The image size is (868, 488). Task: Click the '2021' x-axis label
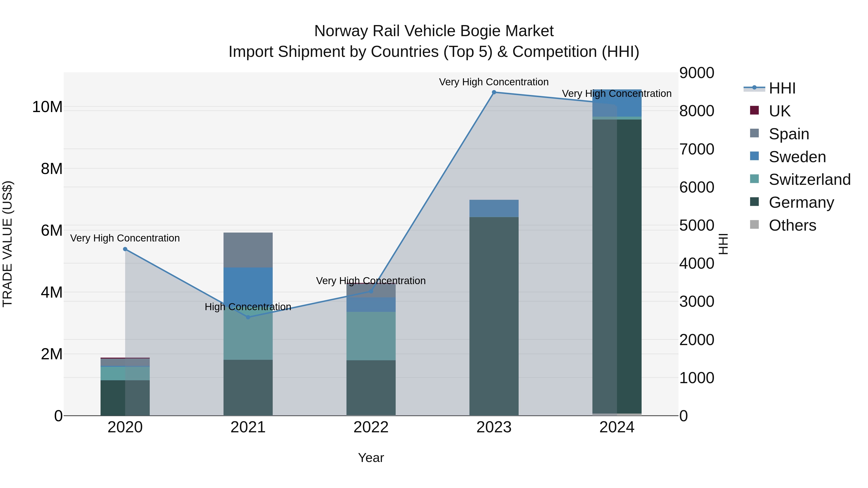[248, 427]
